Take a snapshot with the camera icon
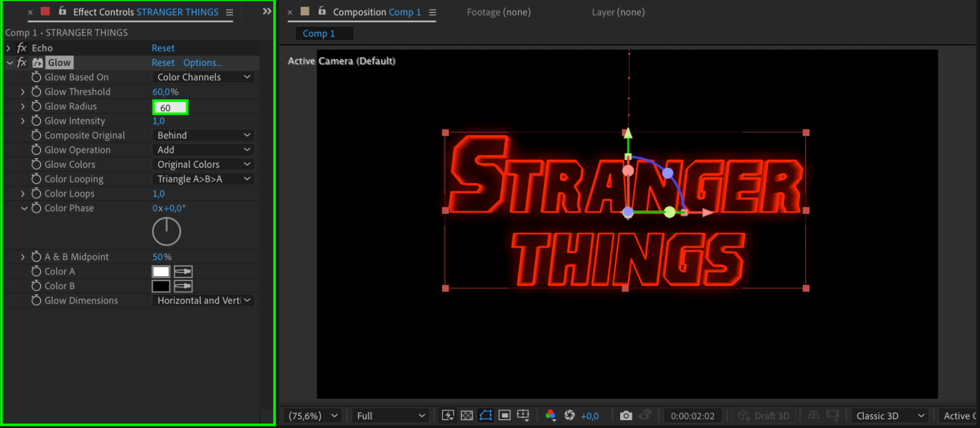Viewport: 980px width, 428px height. [x=626, y=416]
